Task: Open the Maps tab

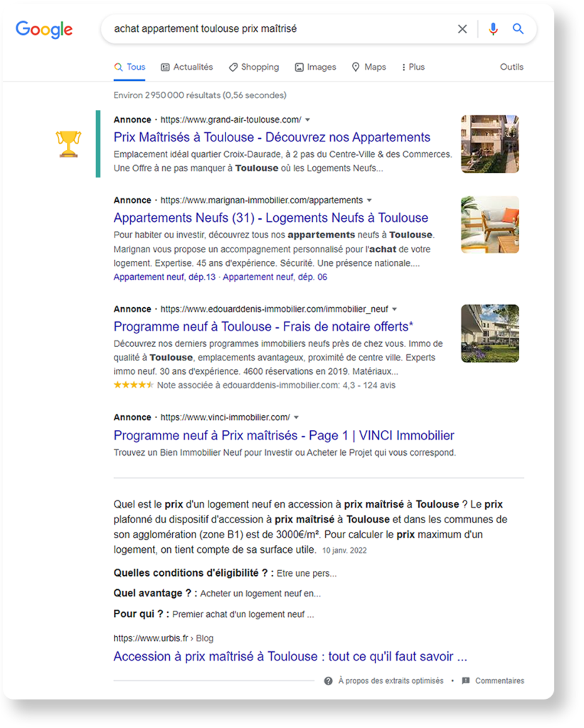Action: pyautogui.click(x=368, y=67)
